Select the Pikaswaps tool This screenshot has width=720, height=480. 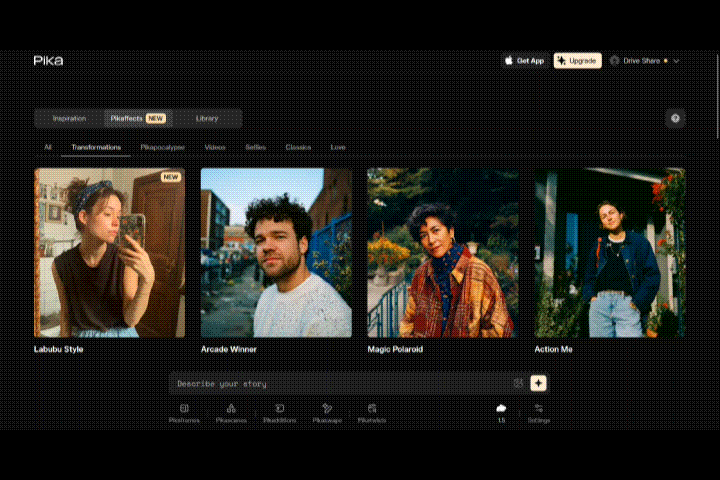click(x=327, y=413)
